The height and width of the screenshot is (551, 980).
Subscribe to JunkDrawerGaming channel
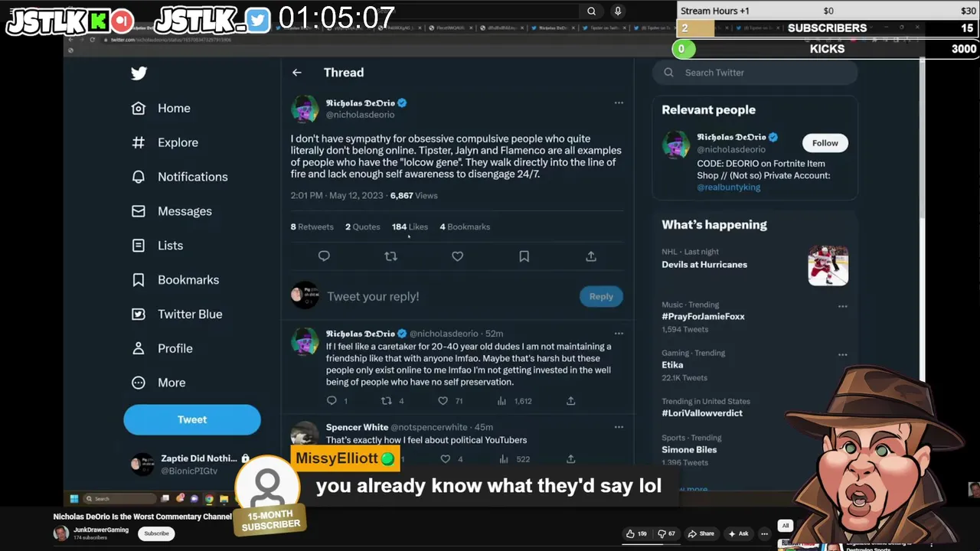tap(156, 533)
